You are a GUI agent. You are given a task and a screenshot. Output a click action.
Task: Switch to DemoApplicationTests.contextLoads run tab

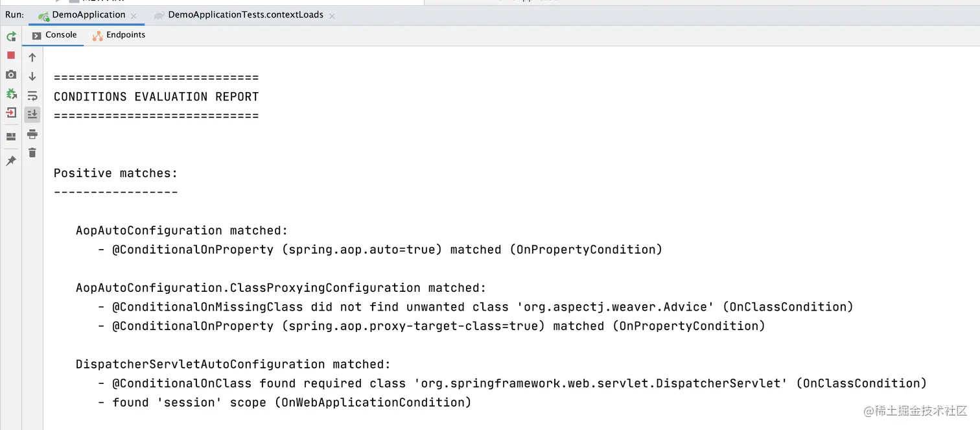click(245, 15)
